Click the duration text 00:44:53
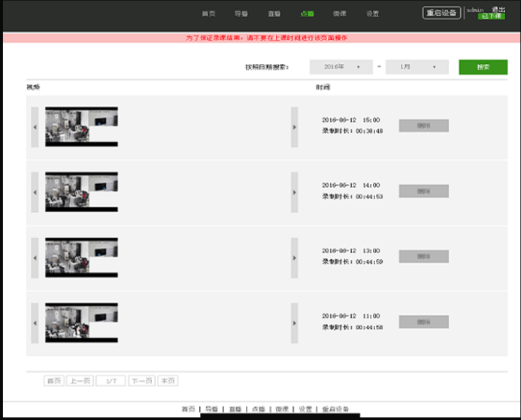 pos(369,197)
